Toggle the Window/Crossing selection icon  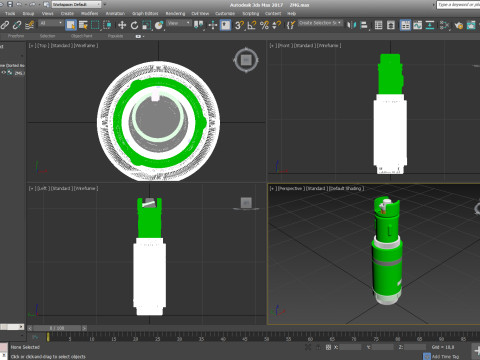point(107,25)
